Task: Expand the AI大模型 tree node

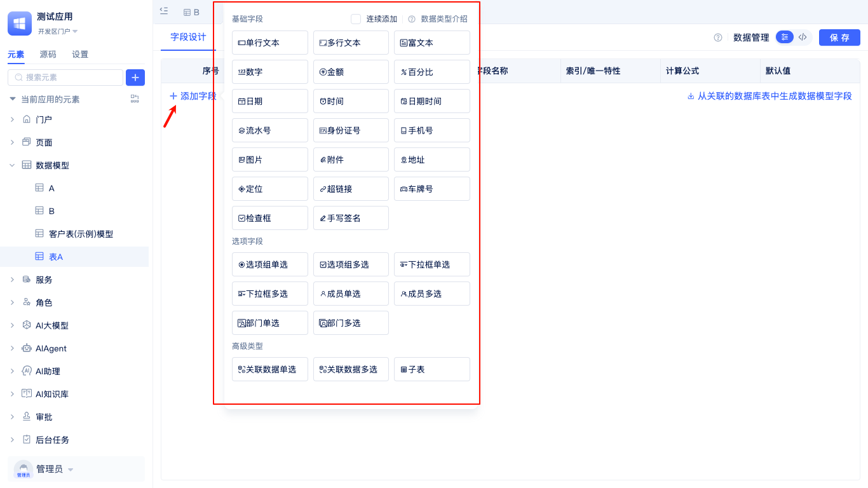Action: coord(12,325)
